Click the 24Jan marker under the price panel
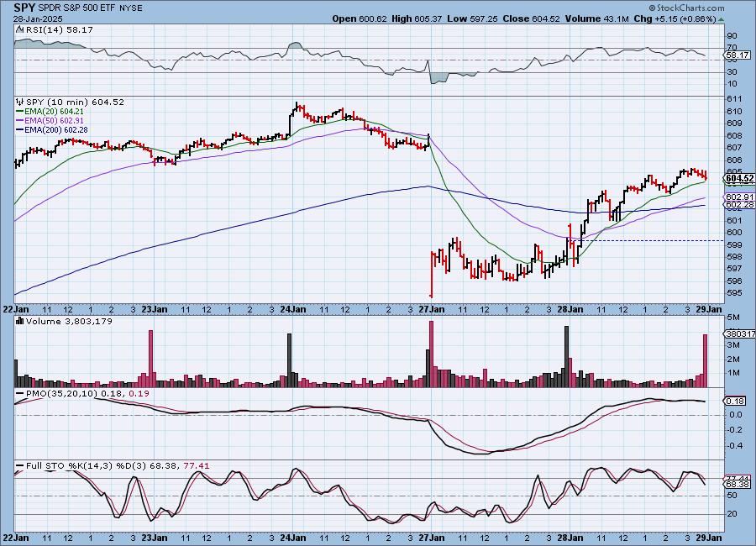The width and height of the screenshot is (756, 546). pos(292,309)
